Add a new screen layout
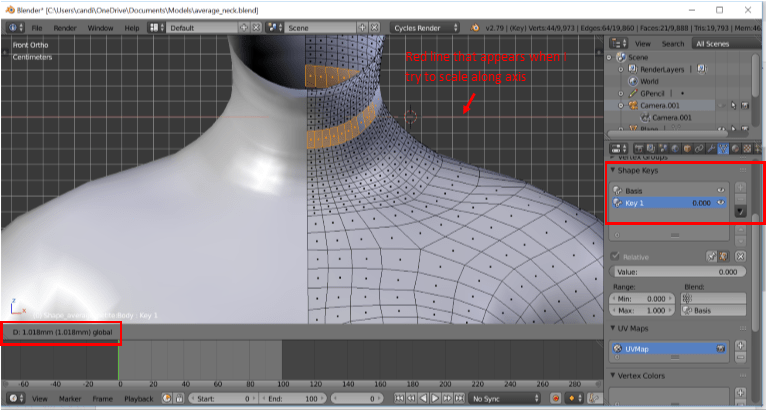 244,28
